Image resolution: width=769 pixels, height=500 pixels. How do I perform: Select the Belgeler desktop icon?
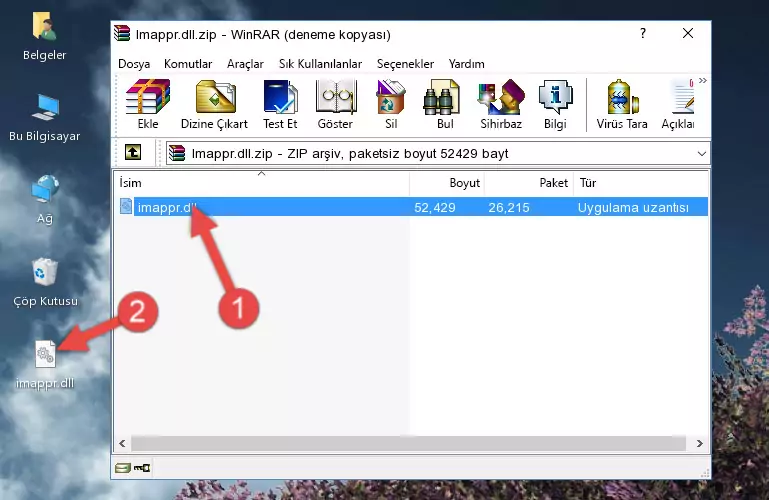(x=44, y=36)
